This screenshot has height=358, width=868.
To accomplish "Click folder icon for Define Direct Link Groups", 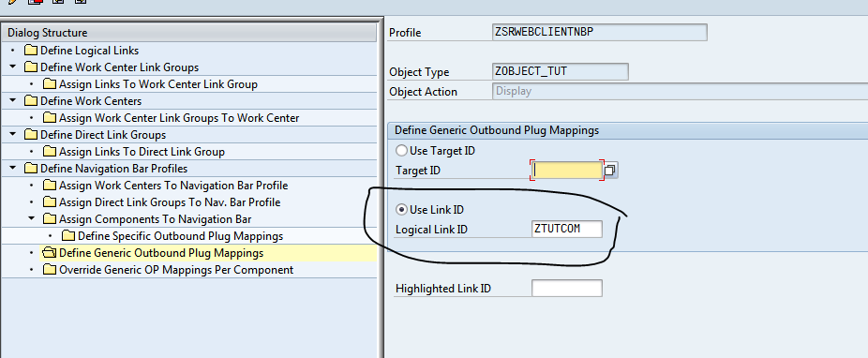I will (x=31, y=135).
